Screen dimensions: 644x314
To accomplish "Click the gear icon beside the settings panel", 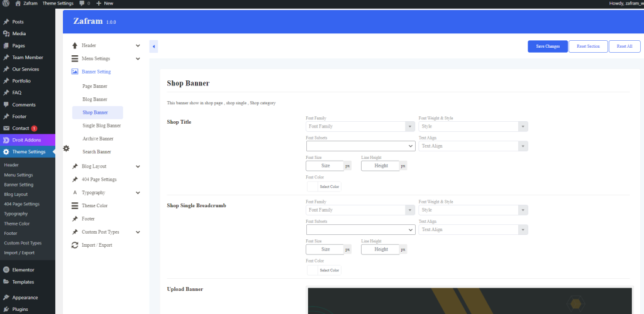I will coord(66,149).
